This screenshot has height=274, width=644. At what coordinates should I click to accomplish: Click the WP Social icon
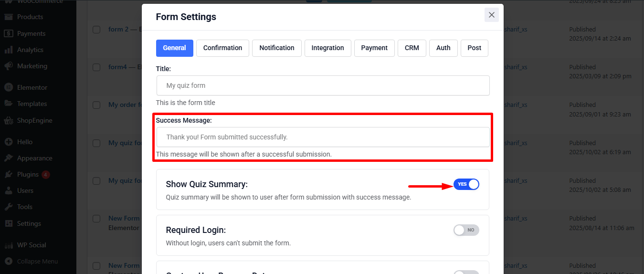(x=9, y=245)
